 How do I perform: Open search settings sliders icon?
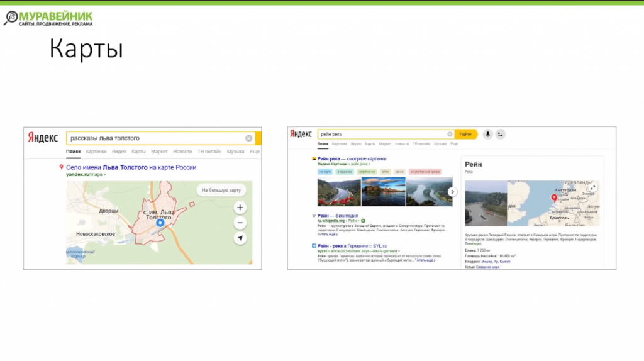tap(500, 135)
